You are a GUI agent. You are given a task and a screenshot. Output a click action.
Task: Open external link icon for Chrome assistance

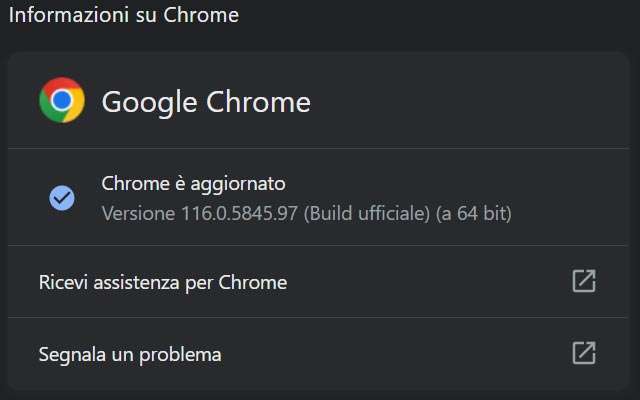pyautogui.click(x=584, y=281)
